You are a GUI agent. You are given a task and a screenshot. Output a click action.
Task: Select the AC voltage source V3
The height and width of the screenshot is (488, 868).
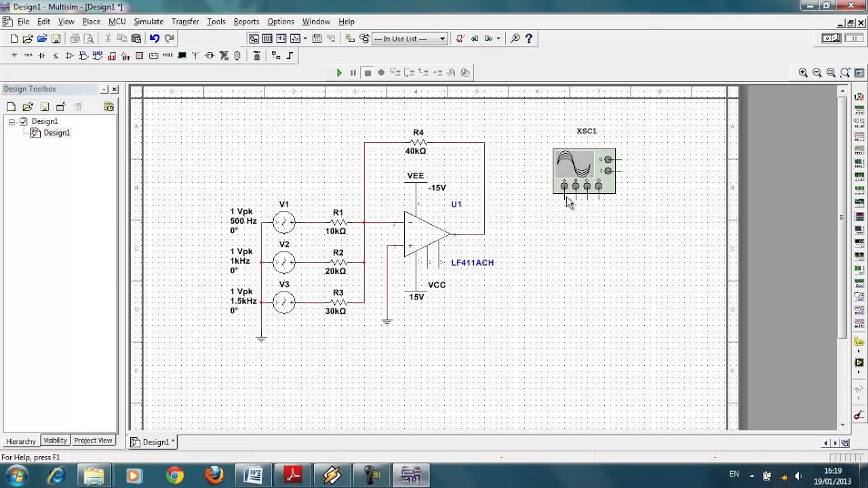tap(284, 302)
